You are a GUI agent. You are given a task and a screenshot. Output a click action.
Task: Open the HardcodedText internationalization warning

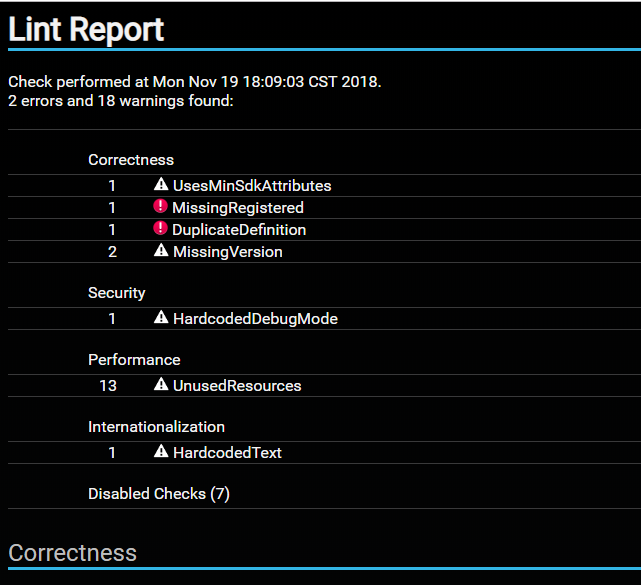(227, 453)
